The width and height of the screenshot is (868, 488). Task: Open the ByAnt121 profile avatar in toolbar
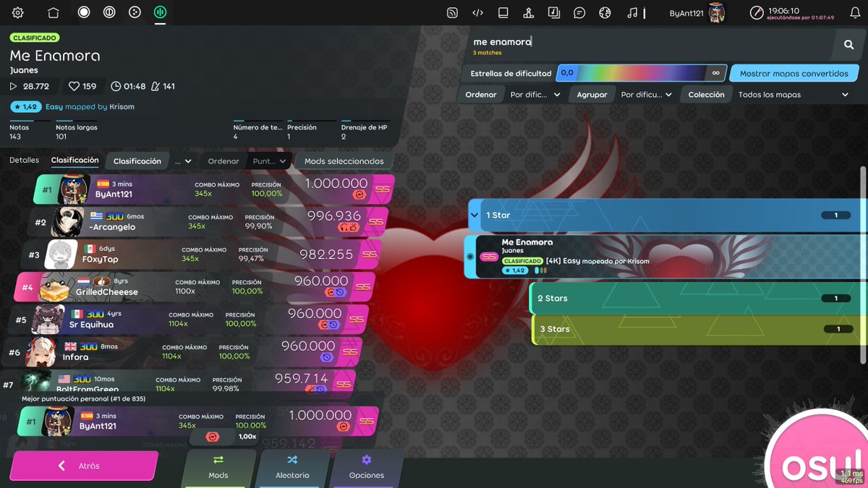717,12
